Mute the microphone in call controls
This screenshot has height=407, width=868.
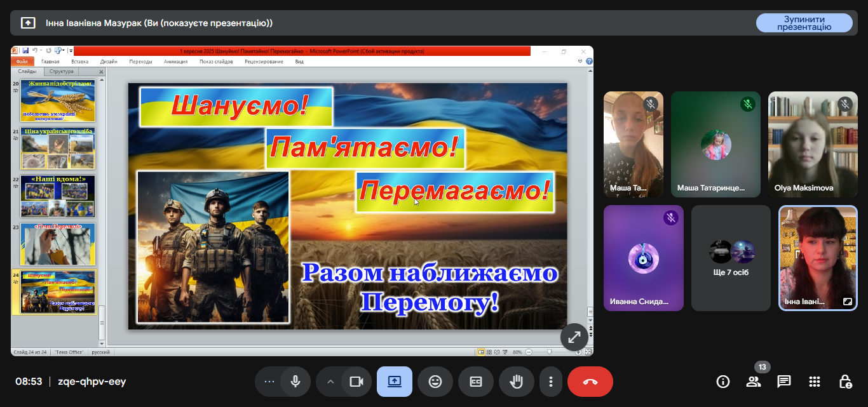click(x=295, y=382)
